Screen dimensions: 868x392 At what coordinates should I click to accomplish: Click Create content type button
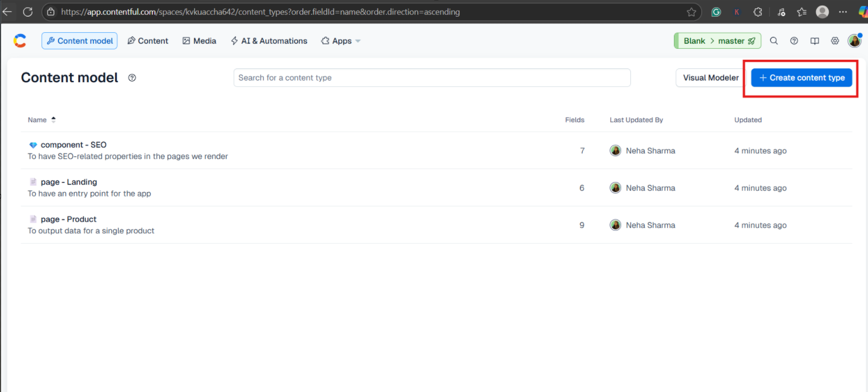pyautogui.click(x=801, y=78)
